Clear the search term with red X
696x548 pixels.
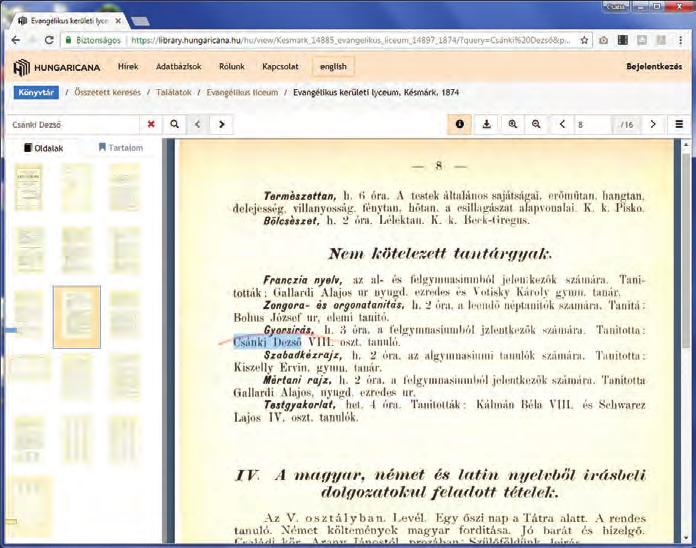point(151,124)
